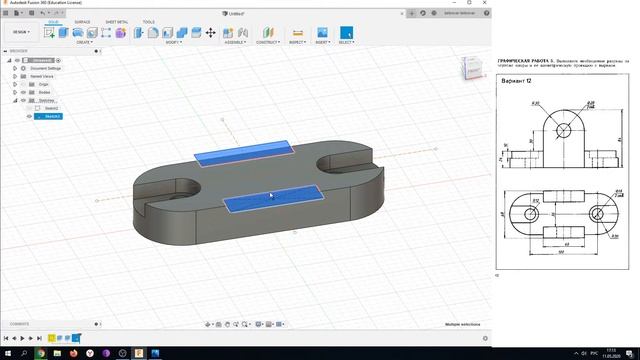
Task: Expand the Named Views tree node
Action: 15,76
